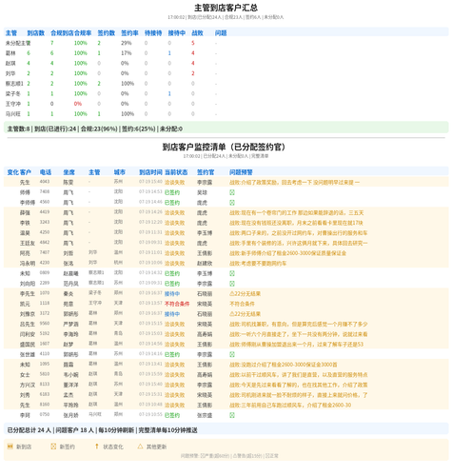Click 到店数 column header in summary table
The width and height of the screenshot is (452, 476).
coord(36,33)
